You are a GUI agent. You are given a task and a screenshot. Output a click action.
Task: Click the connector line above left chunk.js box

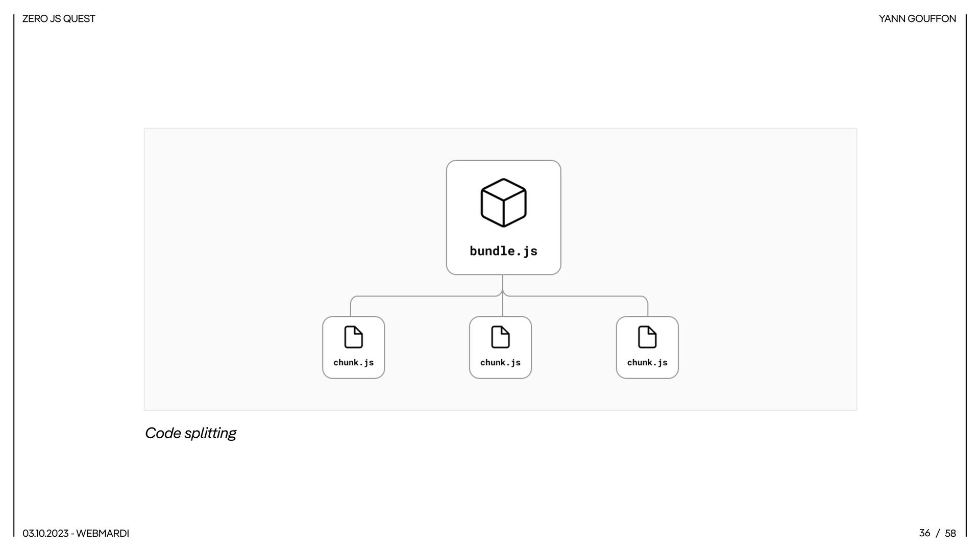351,307
